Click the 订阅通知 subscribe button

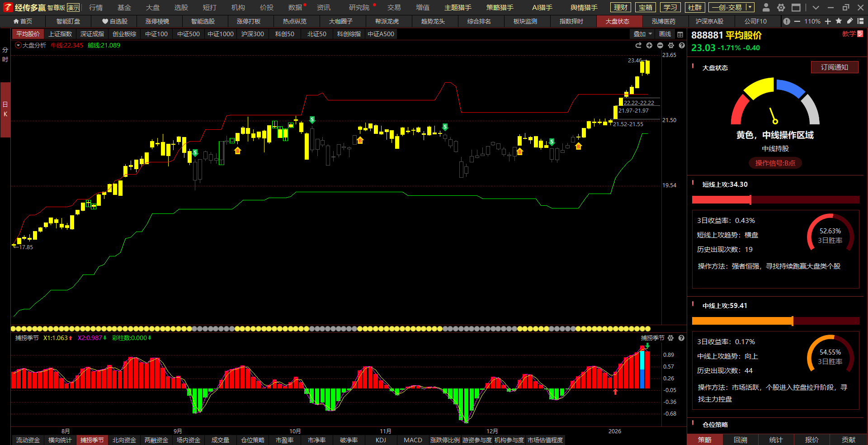click(834, 67)
